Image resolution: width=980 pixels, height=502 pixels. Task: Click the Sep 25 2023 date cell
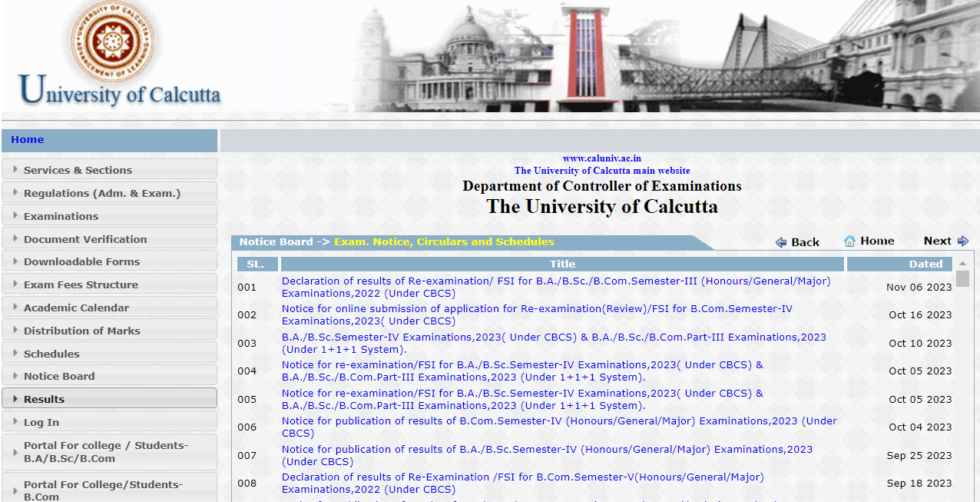tap(919, 455)
